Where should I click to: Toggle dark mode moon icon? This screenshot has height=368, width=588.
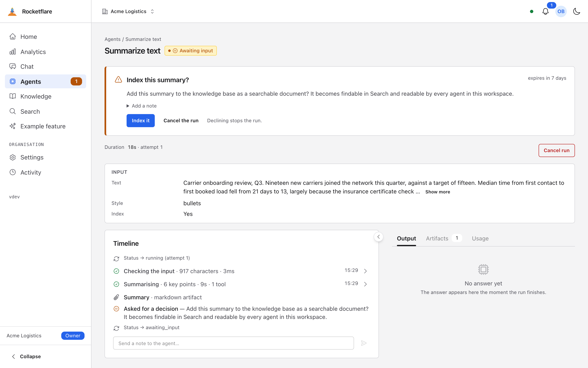[x=577, y=11]
